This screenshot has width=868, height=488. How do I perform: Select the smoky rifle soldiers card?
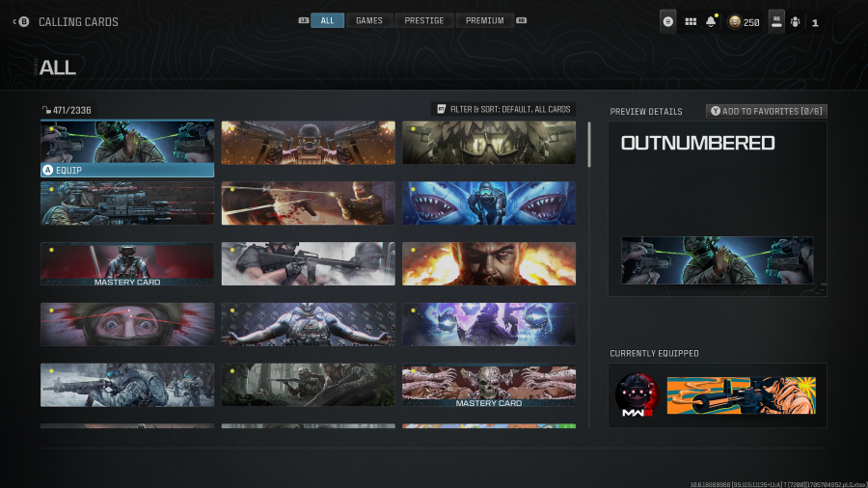(x=309, y=264)
